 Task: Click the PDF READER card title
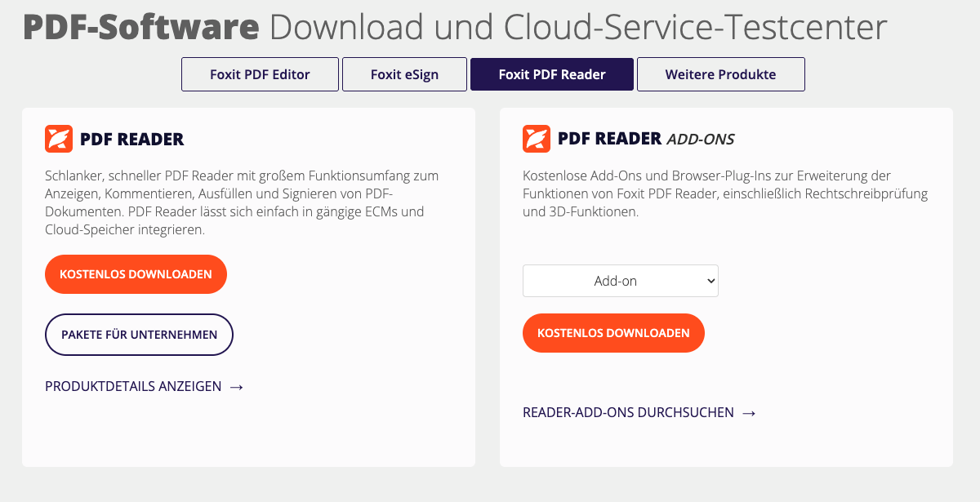[131, 140]
